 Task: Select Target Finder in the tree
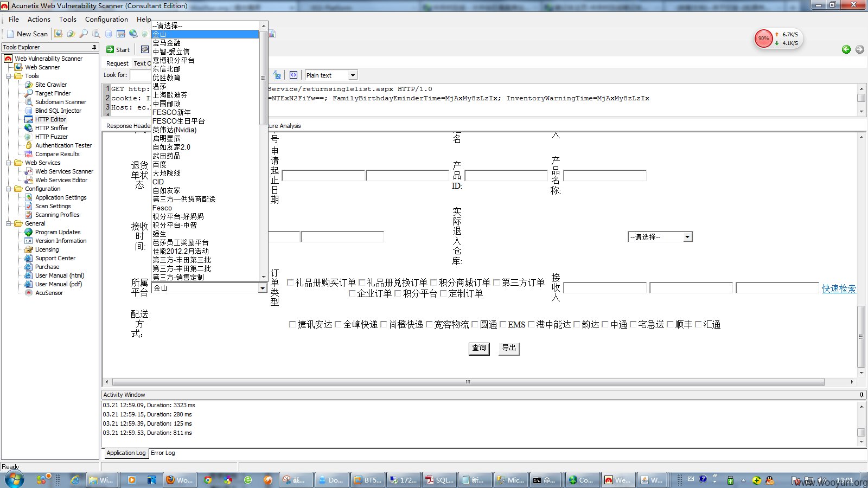[x=53, y=93]
